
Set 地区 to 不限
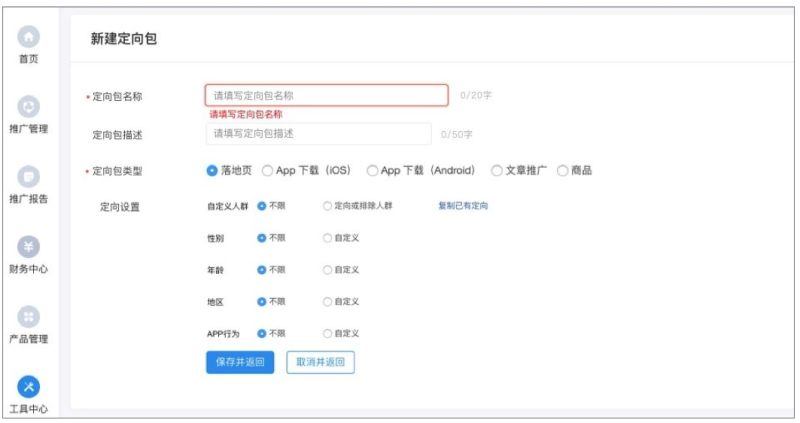(262, 302)
